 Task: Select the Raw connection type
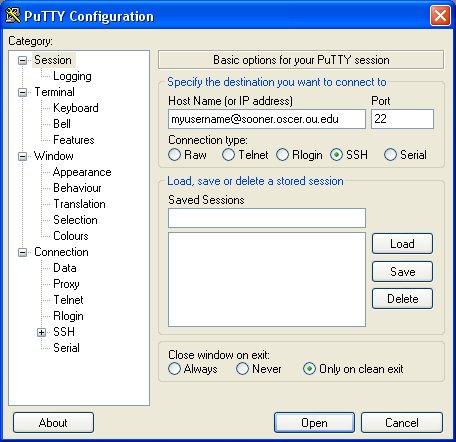(x=174, y=155)
